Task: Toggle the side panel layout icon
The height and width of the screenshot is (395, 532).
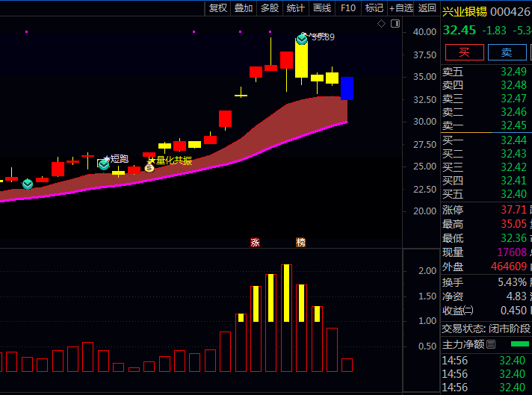Action: (x=395, y=24)
